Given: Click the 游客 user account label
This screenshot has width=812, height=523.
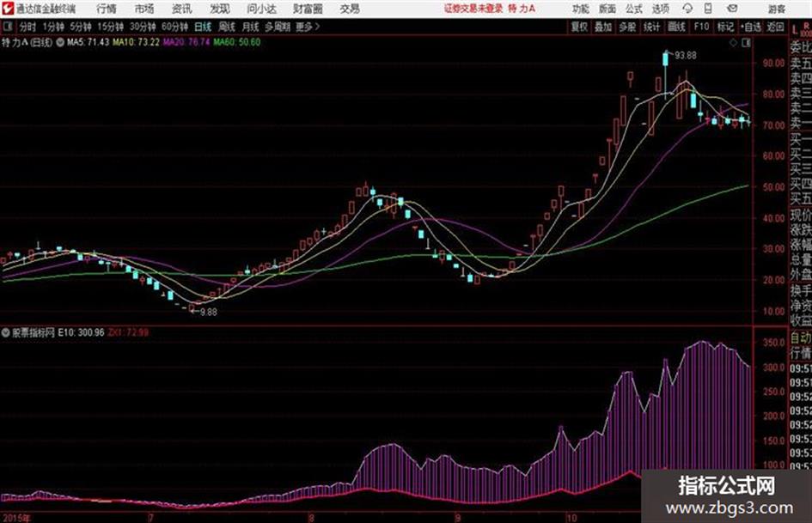Looking at the screenshot, I should coord(777,9).
